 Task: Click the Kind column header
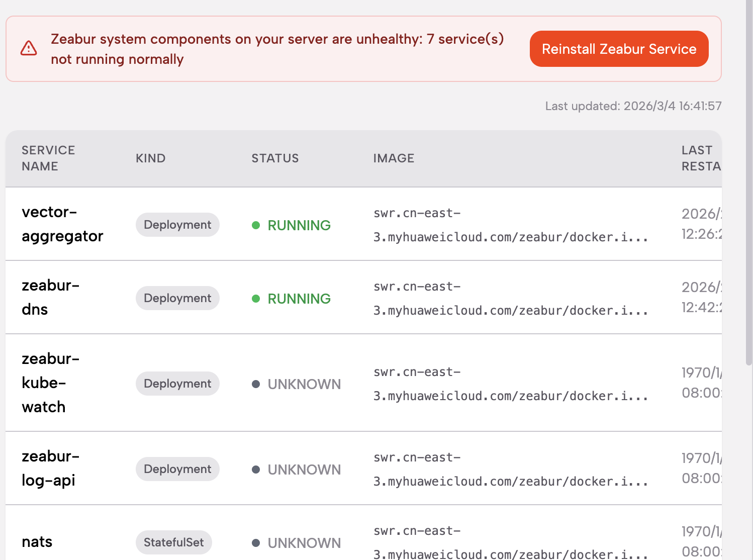click(150, 158)
